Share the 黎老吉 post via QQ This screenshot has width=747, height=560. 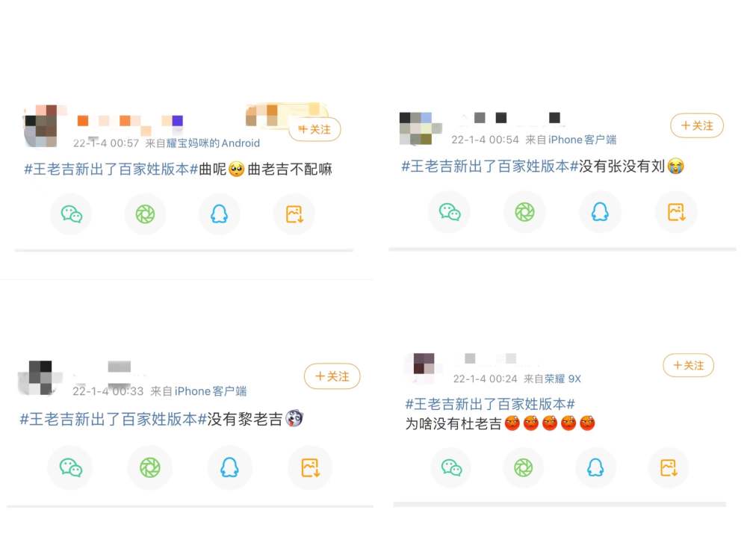click(x=229, y=467)
